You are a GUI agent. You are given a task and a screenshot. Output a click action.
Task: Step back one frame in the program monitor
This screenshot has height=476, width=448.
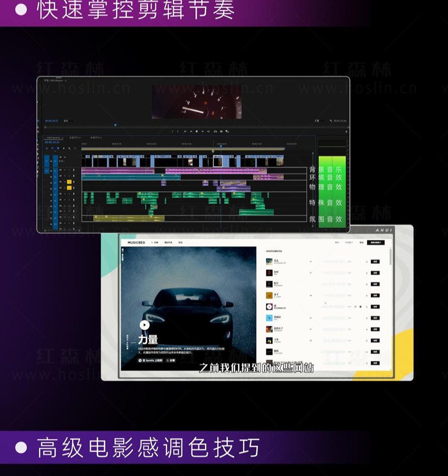(x=191, y=131)
